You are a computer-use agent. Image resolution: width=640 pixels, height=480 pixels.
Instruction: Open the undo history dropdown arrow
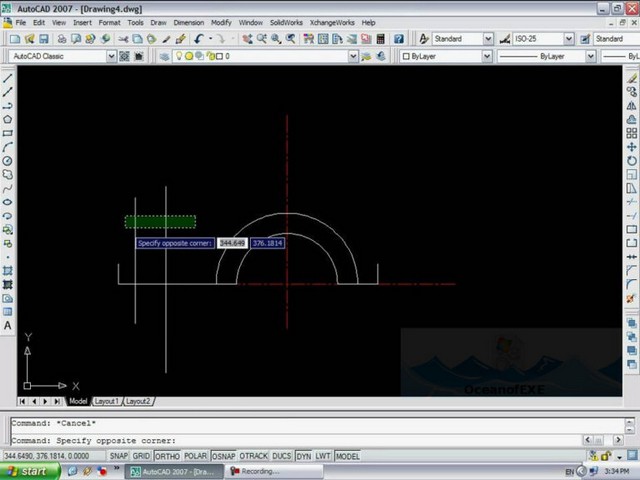pos(211,39)
